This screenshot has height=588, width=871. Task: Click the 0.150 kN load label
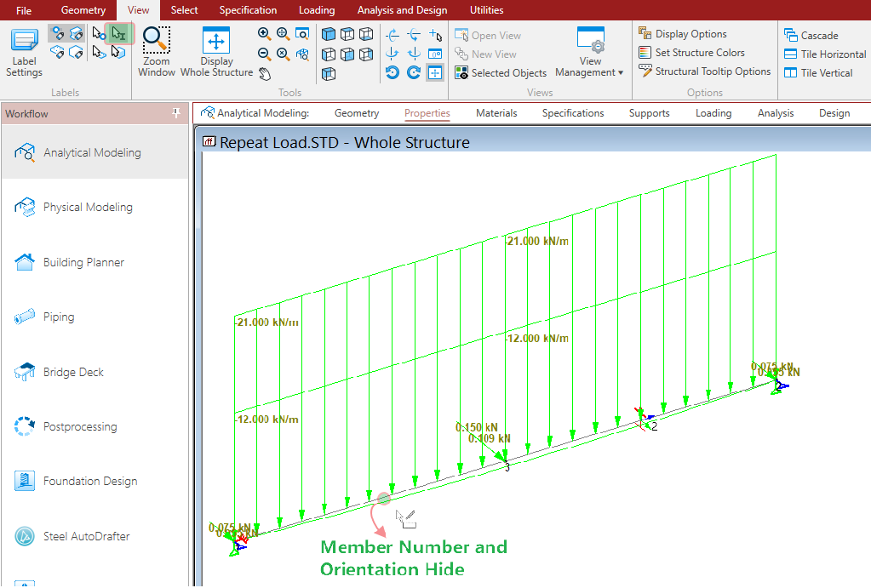477,427
